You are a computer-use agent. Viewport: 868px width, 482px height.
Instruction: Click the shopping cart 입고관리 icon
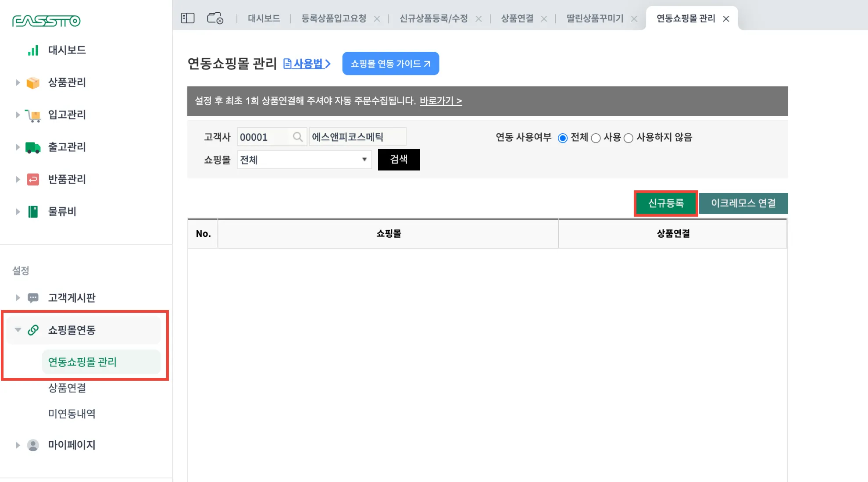point(33,115)
